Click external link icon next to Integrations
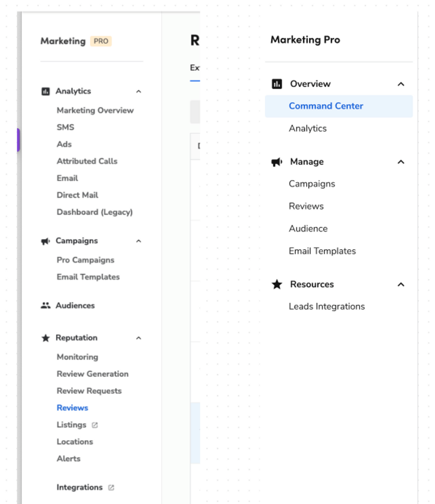 tap(111, 488)
